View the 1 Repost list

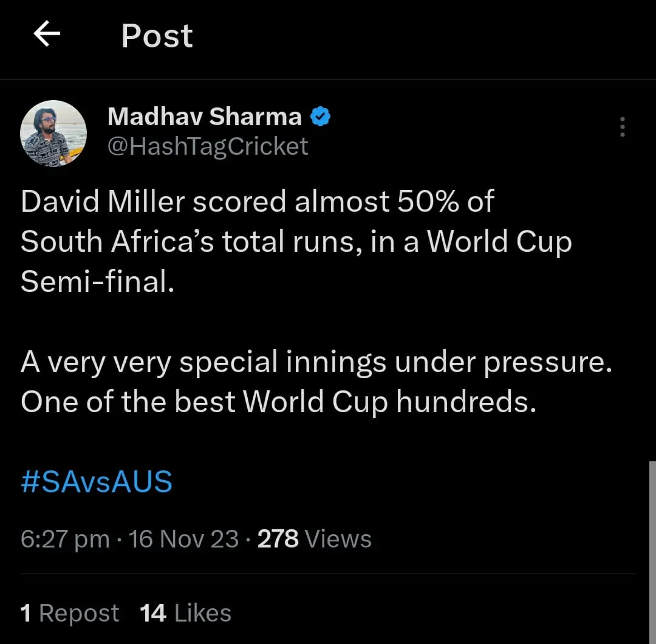69,613
